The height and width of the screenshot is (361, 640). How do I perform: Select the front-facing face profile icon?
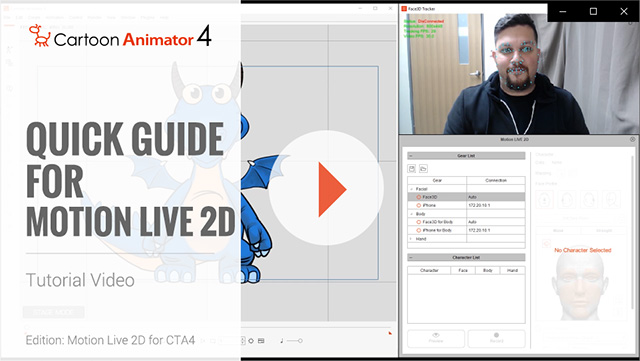point(544,200)
